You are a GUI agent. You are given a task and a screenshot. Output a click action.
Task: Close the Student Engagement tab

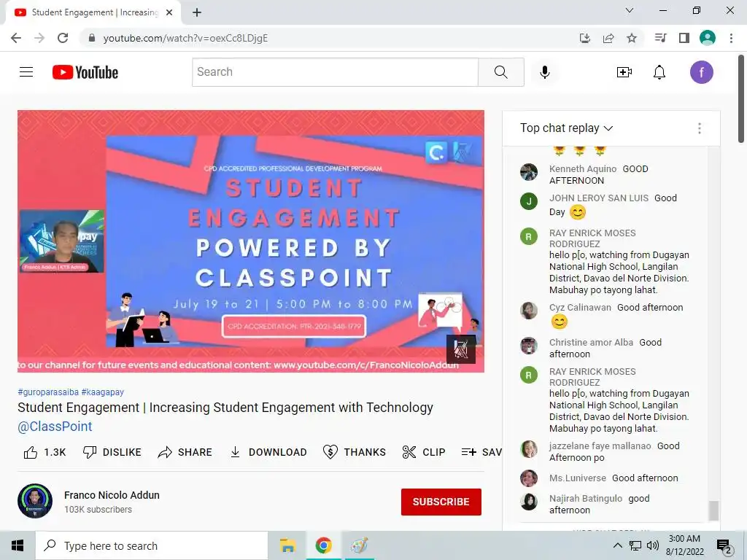169,12
